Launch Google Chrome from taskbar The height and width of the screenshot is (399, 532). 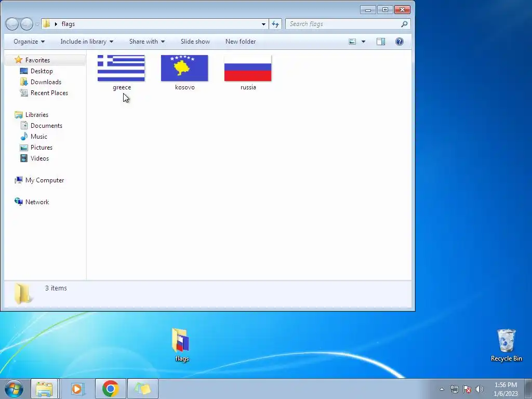click(110, 389)
